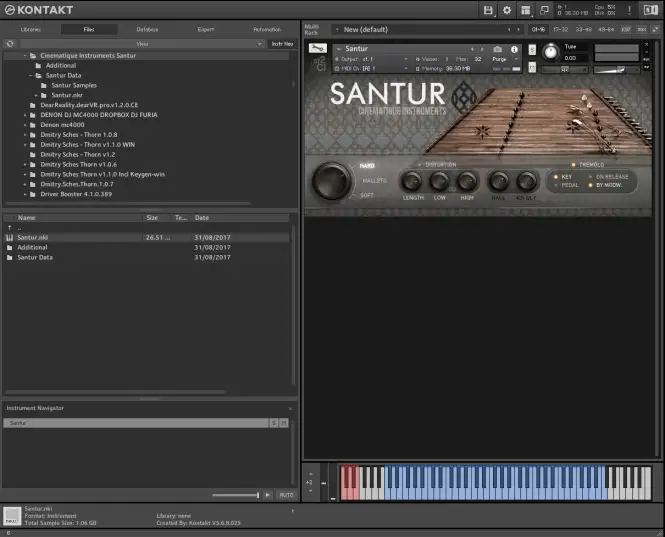Show rack page 01-16
Screen dimensions: 665x537
[x=538, y=29]
